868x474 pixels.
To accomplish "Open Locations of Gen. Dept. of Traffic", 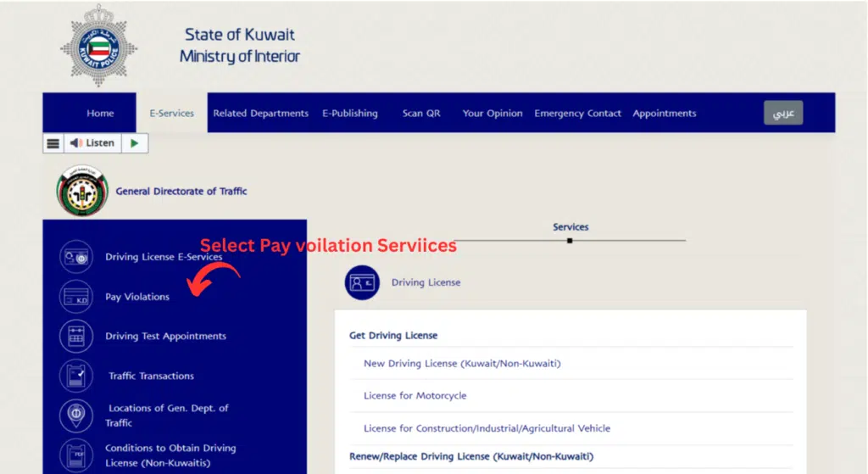I will pyautogui.click(x=167, y=415).
